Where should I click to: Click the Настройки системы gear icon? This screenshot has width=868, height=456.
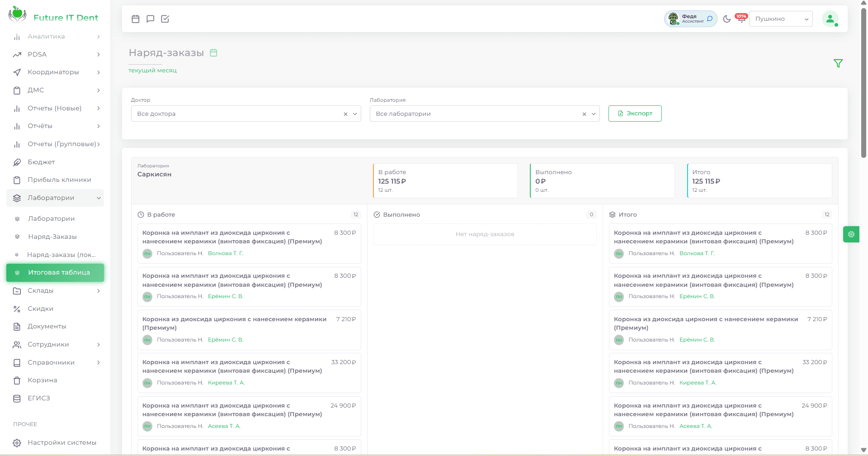pos(17,443)
